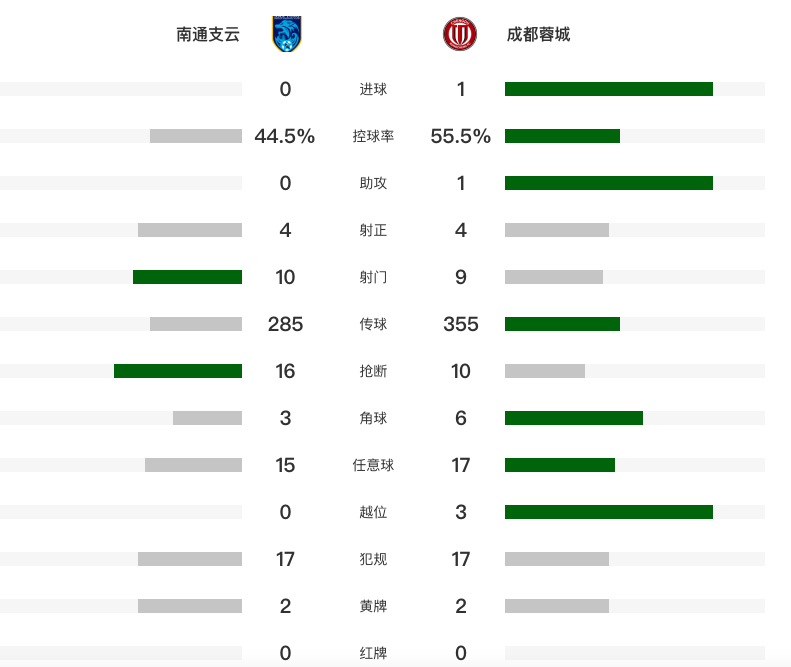Open the 成都蓉城 team name link
The width and height of the screenshot is (791, 667).
tap(538, 34)
